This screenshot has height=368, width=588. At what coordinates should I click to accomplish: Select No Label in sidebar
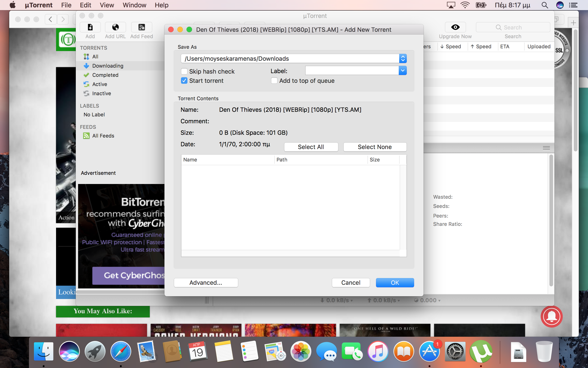[94, 115]
